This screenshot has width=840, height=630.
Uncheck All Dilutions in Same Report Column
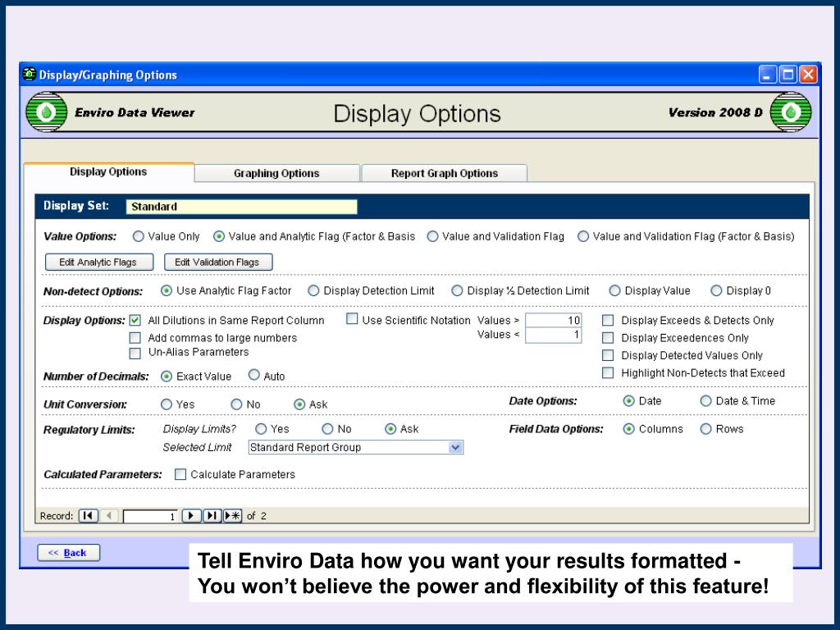coord(135,321)
